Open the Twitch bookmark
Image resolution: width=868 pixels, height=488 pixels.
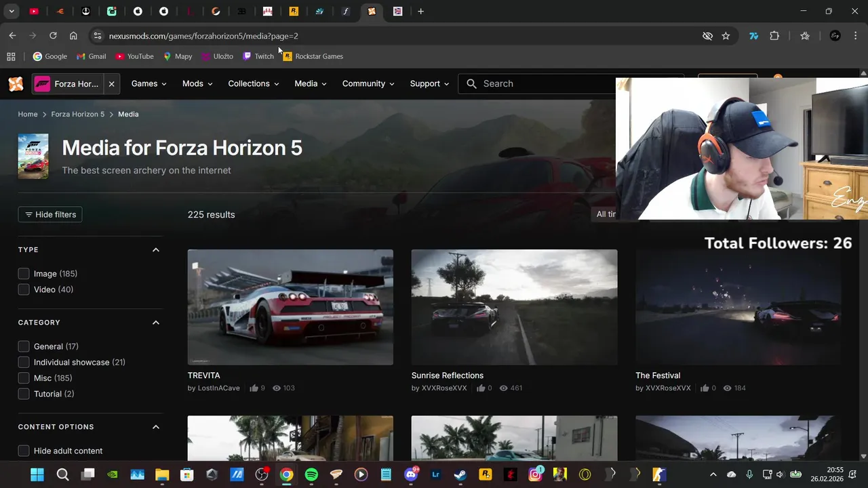pyautogui.click(x=258, y=56)
